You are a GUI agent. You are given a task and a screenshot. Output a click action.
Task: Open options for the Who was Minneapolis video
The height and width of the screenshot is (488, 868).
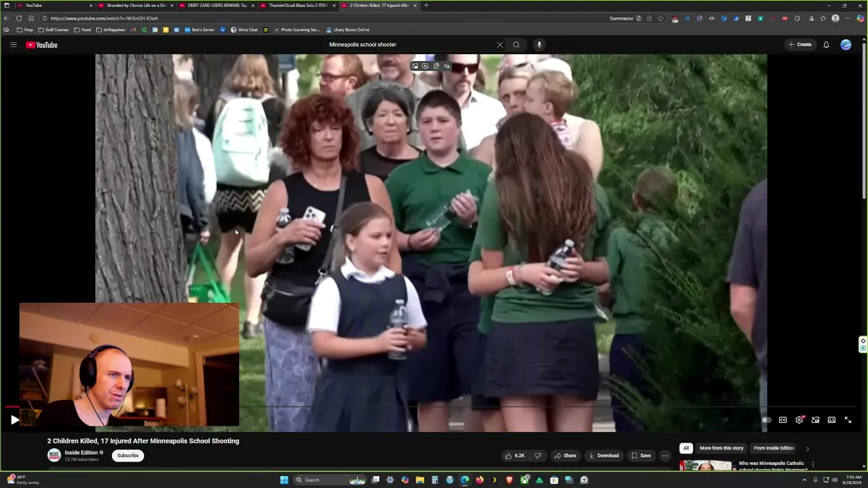[812, 464]
